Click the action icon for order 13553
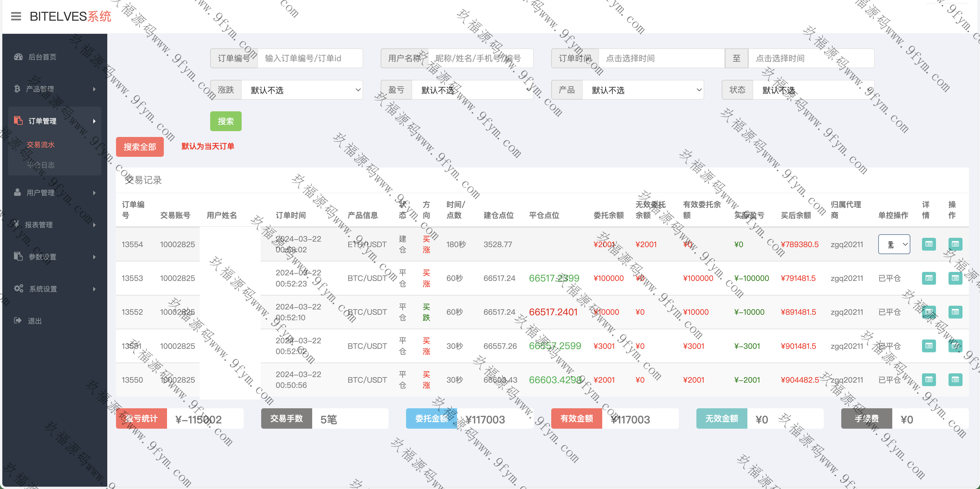Image resolution: width=980 pixels, height=489 pixels. pos(955,278)
